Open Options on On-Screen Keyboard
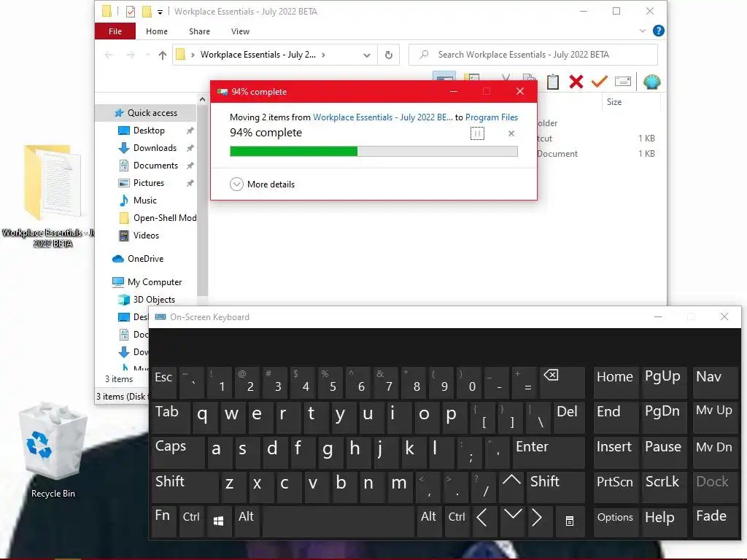Image resolution: width=747 pixels, height=560 pixels. pos(615,521)
